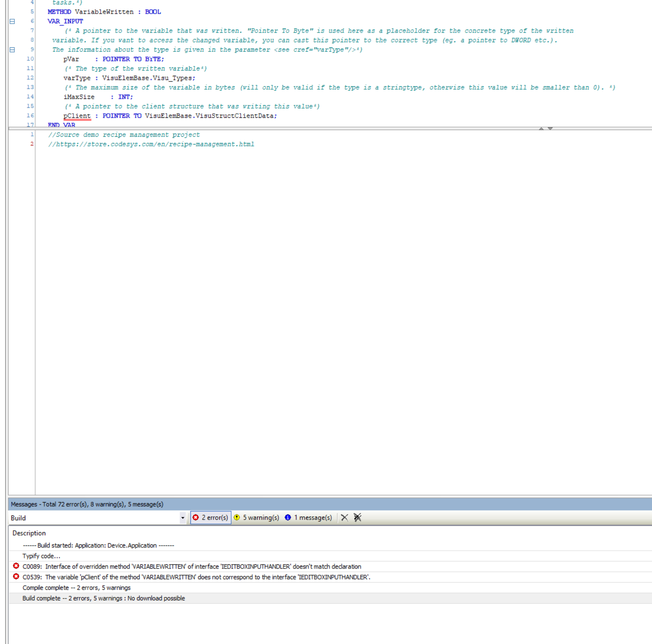Toggle the 2 error(s) filter
This screenshot has width=652, height=644.
(211, 518)
